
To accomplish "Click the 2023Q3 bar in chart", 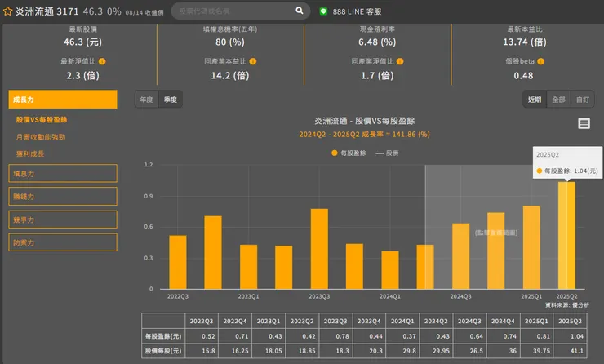I will (x=319, y=249).
